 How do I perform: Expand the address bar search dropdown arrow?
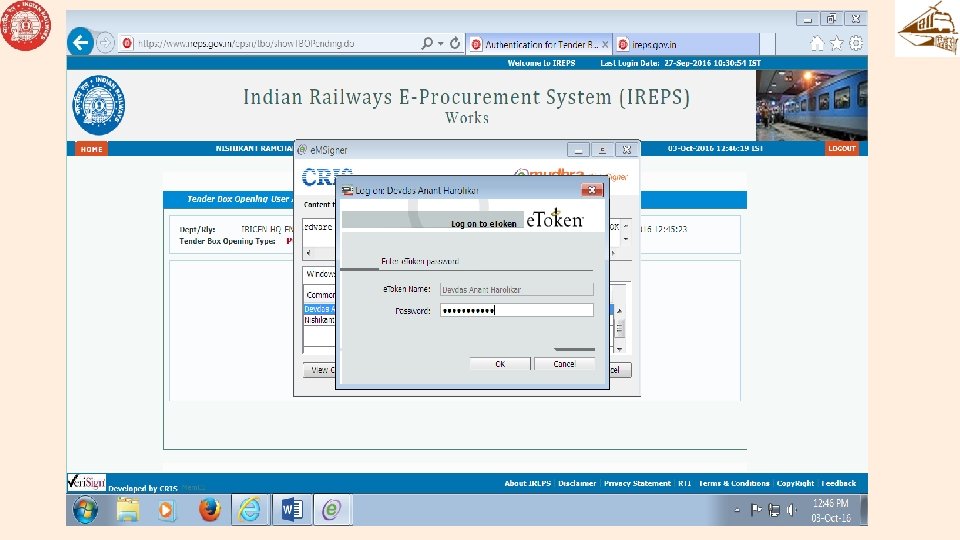pyautogui.click(x=440, y=43)
